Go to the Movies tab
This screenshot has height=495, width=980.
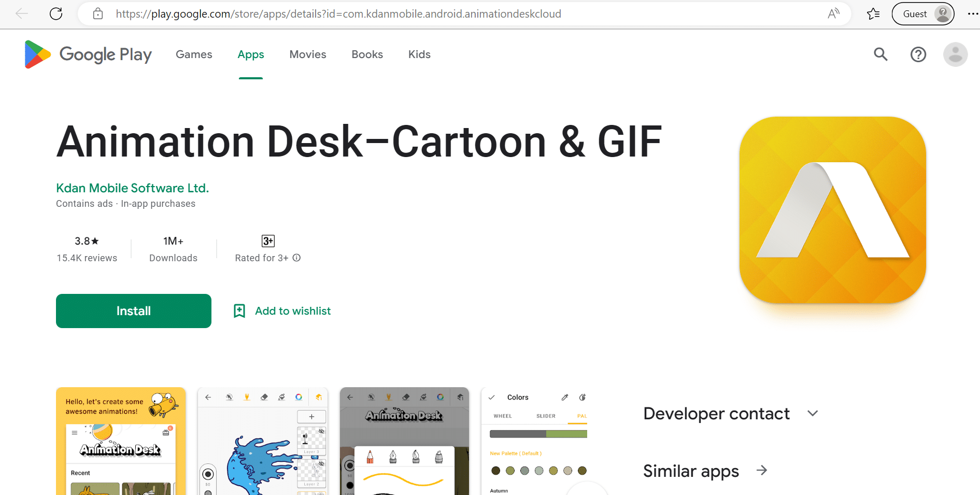coord(308,54)
